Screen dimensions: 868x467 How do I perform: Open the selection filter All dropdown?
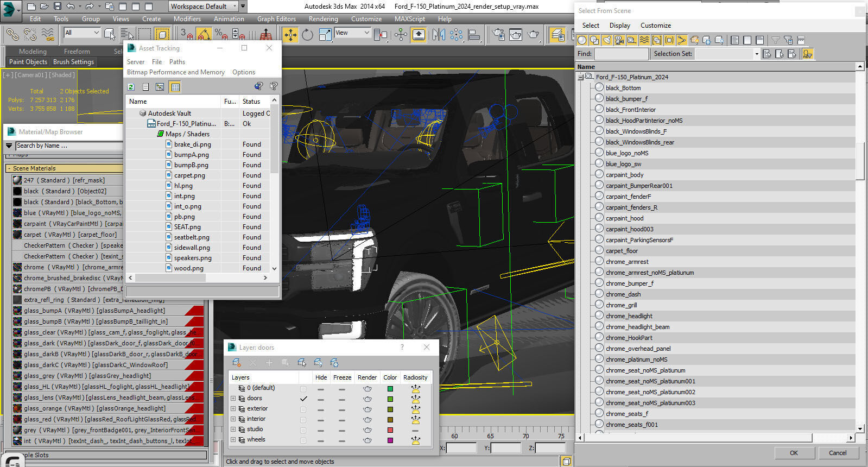click(x=83, y=33)
